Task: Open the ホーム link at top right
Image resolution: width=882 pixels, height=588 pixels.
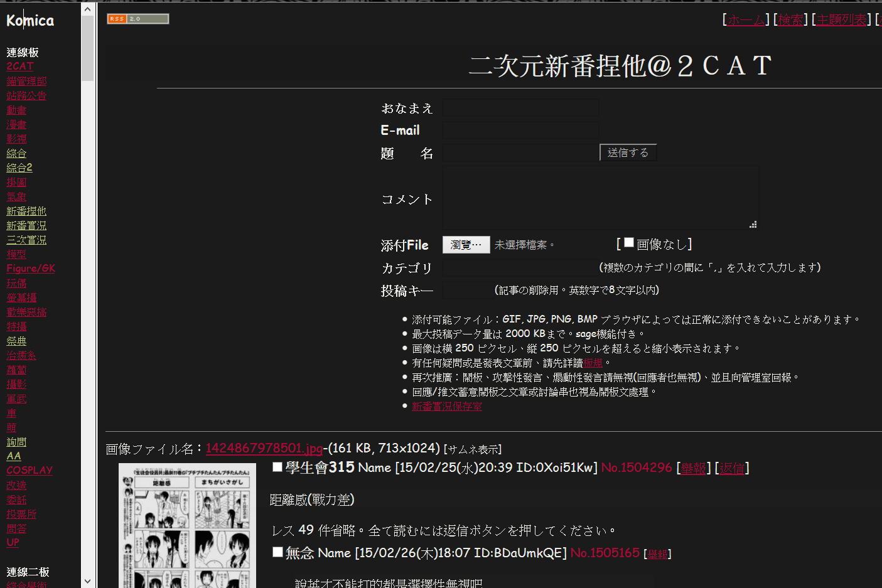Action: click(746, 19)
